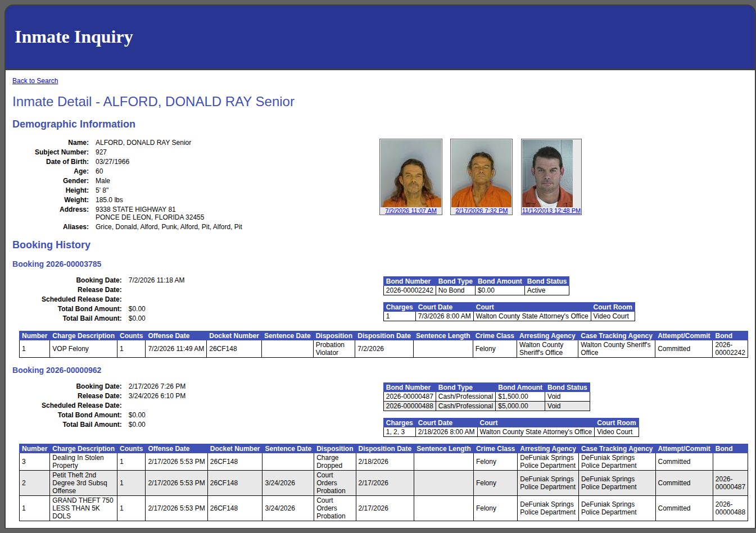The image size is (756, 533).
Task: Click the Back to Search link
Action: pyautogui.click(x=35, y=81)
